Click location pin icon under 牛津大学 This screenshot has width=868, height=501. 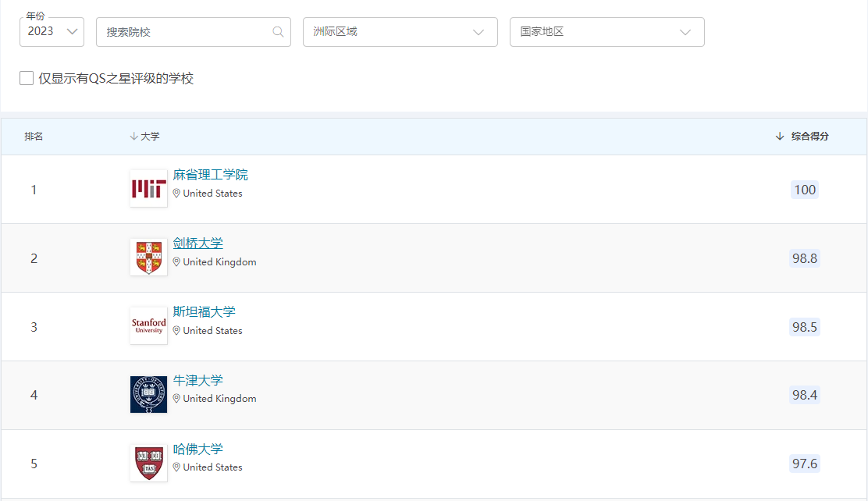pos(176,399)
